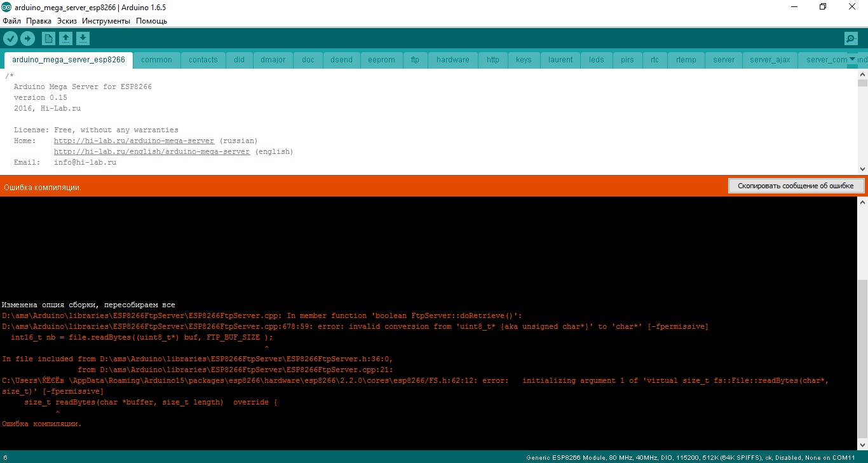
Task: Switch to the common tab
Action: pos(156,60)
